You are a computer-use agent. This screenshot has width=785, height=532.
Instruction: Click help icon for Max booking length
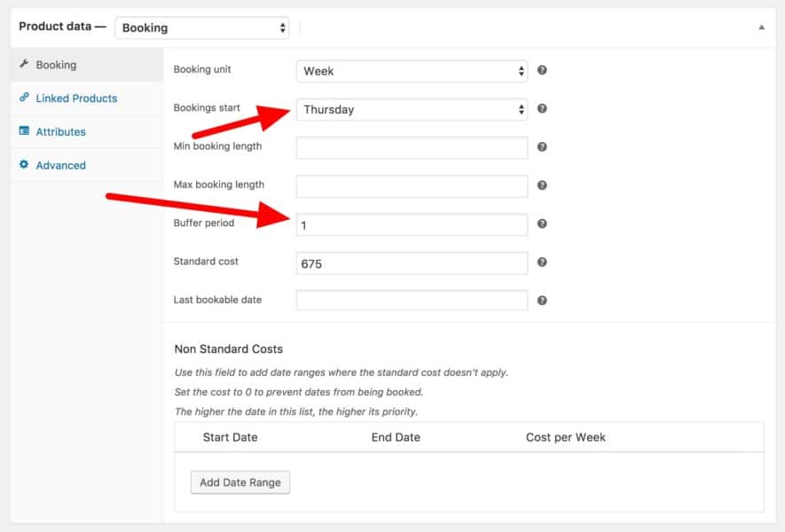point(542,186)
